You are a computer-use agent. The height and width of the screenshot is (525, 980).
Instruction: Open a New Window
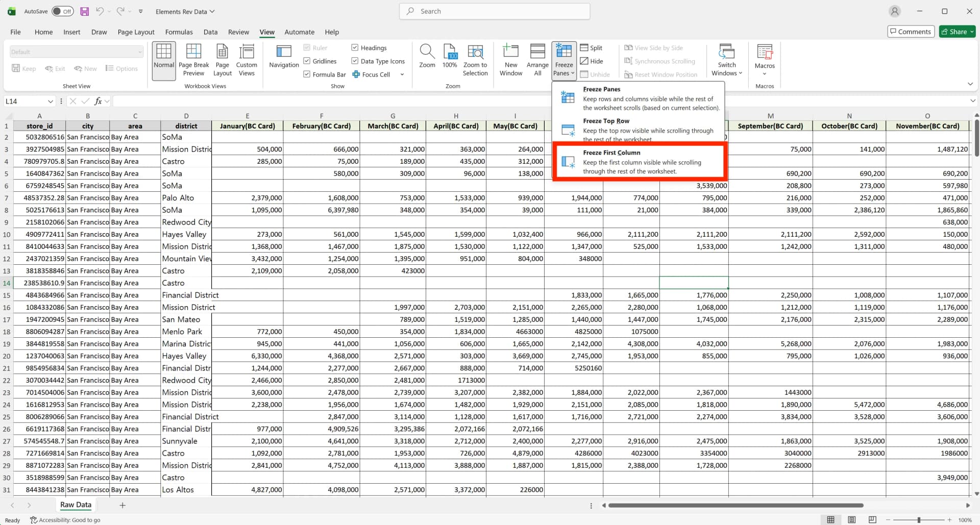[x=510, y=60]
